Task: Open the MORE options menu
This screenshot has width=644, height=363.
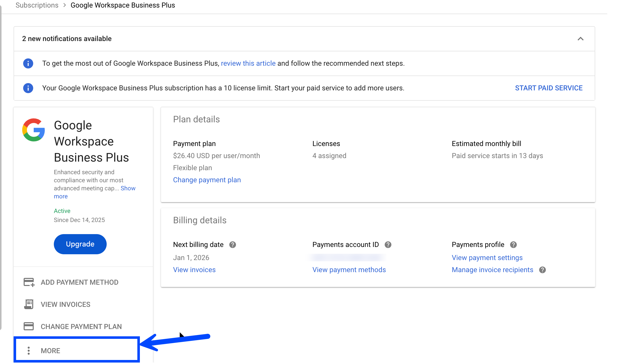Action: click(50, 351)
